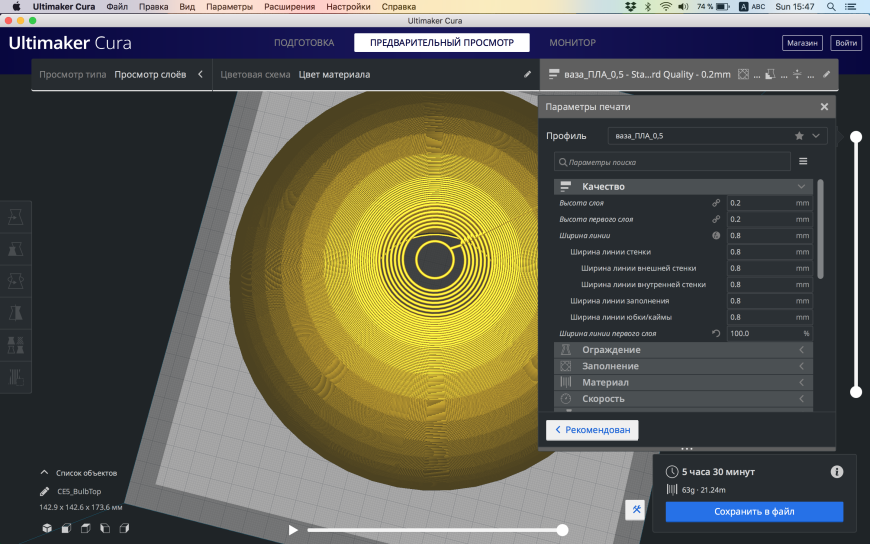Close the Параметры печати panel

tap(824, 107)
